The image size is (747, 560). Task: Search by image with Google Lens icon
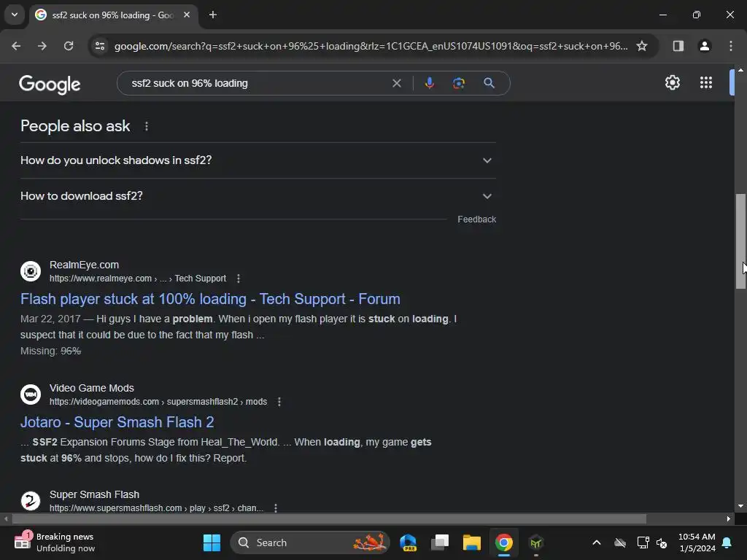tap(459, 83)
